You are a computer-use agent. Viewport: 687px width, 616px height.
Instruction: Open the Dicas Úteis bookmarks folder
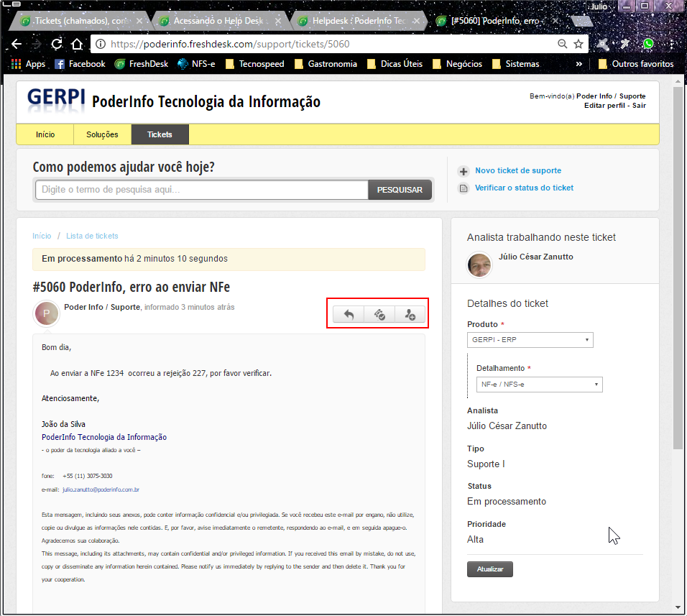tap(395, 64)
